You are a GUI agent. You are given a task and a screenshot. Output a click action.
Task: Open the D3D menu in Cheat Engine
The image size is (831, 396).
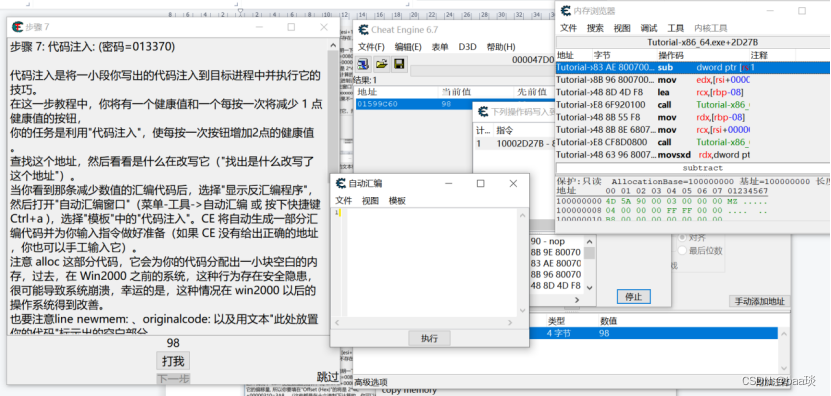coord(467,47)
